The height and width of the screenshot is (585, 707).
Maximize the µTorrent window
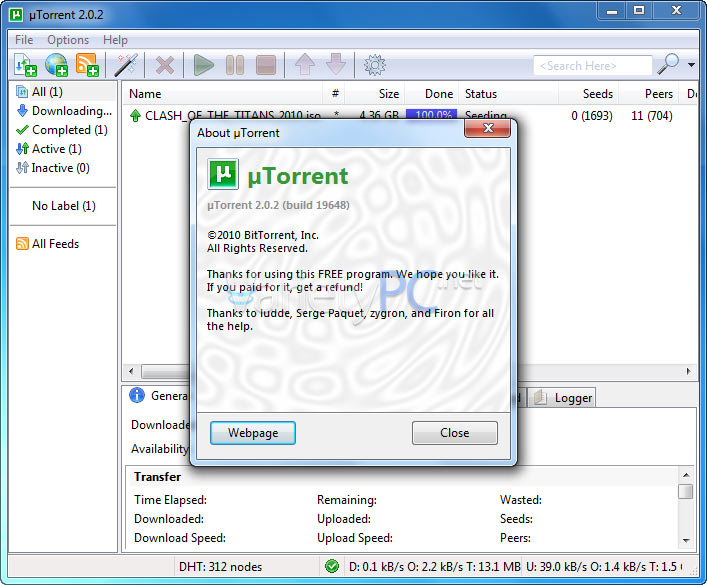(639, 11)
